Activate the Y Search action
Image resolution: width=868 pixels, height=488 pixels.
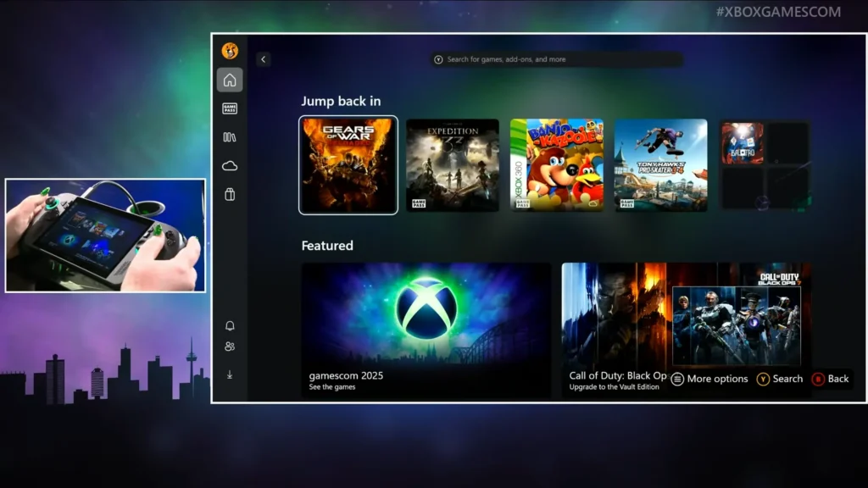tap(778, 379)
